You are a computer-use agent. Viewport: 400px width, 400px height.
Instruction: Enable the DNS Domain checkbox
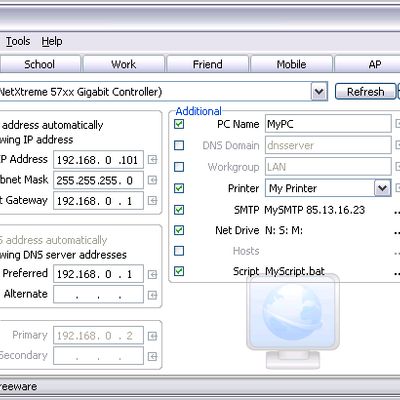pyautogui.click(x=179, y=145)
